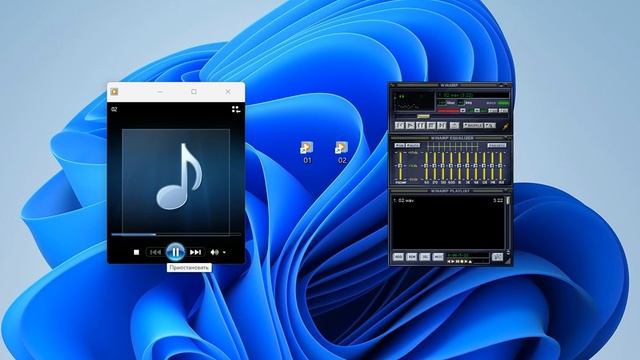Image resolution: width=640 pixels, height=360 pixels.
Task: Click Winamp eject open file button
Action: click(454, 126)
